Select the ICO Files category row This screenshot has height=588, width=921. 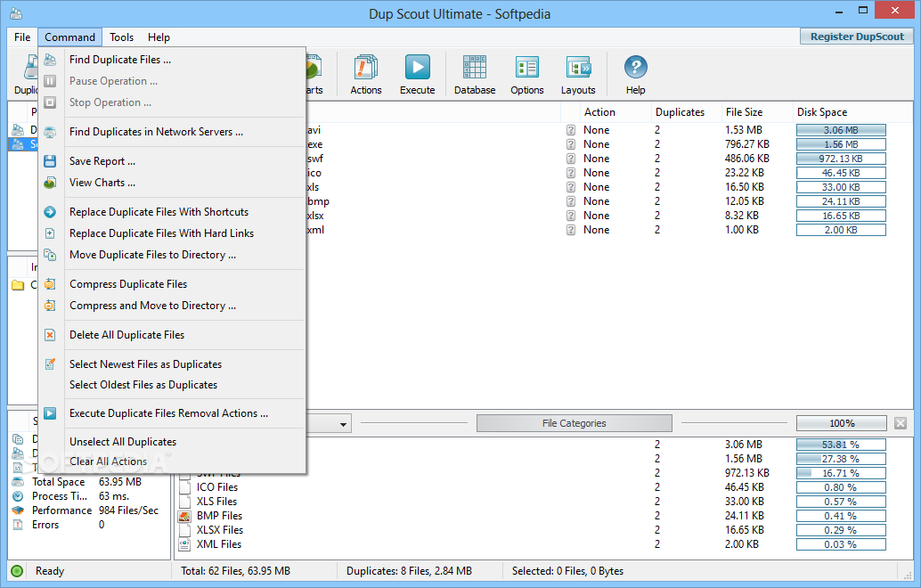coord(543,487)
